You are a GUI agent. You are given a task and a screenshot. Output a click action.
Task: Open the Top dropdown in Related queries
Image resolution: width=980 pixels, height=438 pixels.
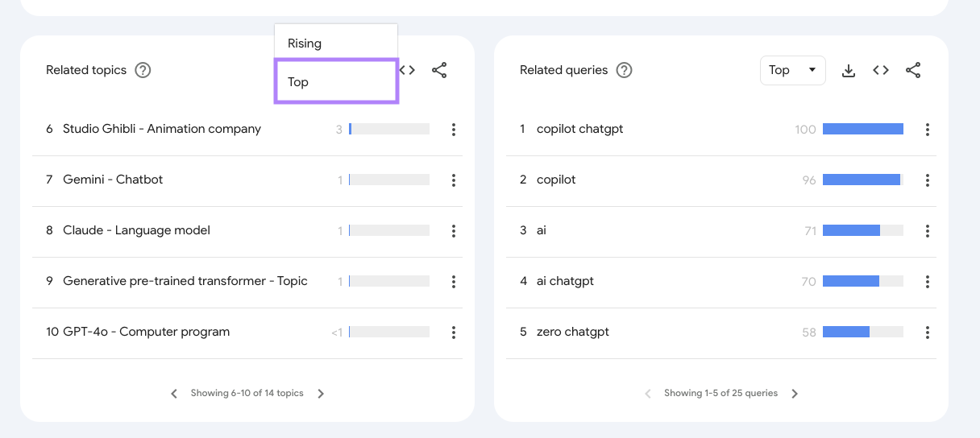click(792, 70)
